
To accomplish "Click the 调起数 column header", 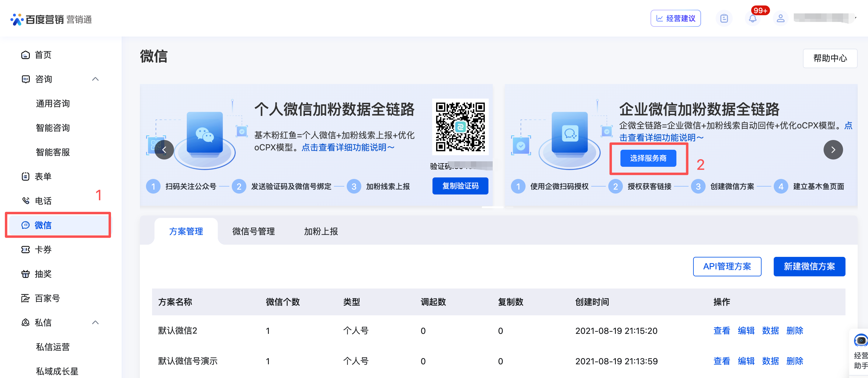I will tap(433, 302).
